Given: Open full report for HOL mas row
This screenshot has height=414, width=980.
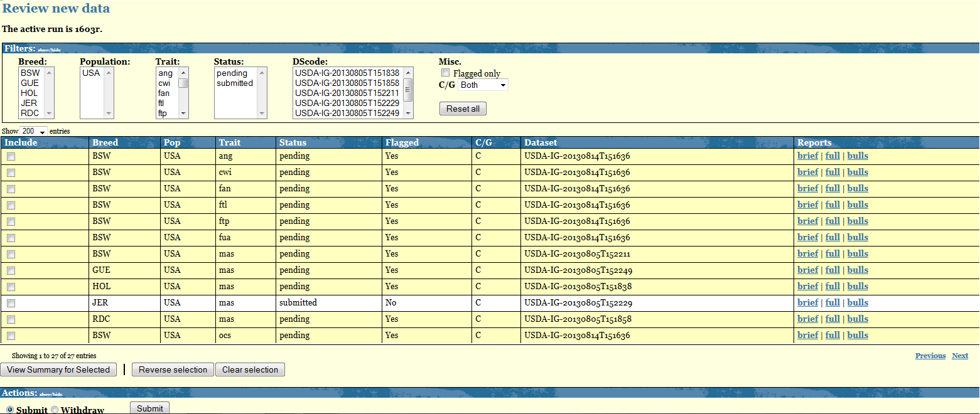Looking at the screenshot, I should point(832,286).
